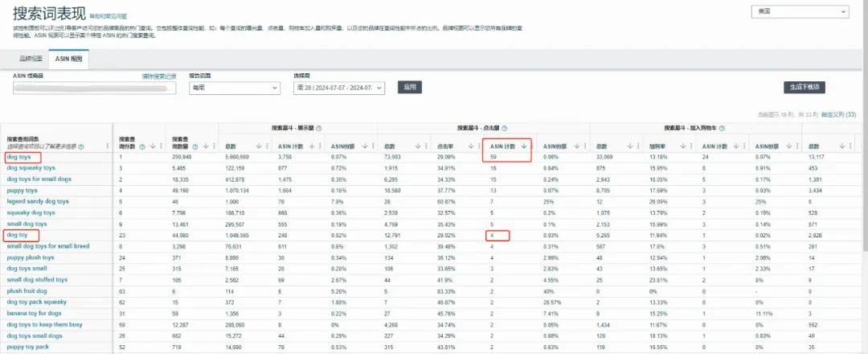Click the 应用 button
This screenshot has height=354, width=868.
click(x=410, y=87)
